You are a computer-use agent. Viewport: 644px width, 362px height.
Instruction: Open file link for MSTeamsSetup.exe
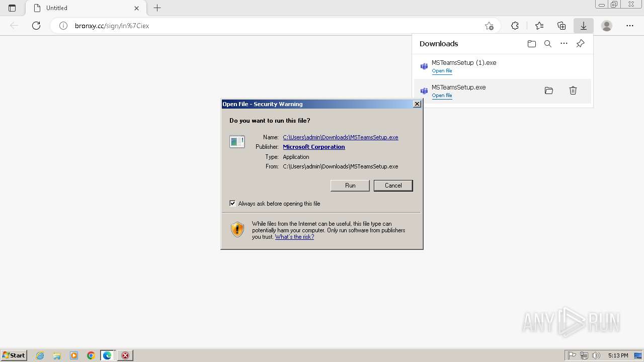pyautogui.click(x=442, y=96)
